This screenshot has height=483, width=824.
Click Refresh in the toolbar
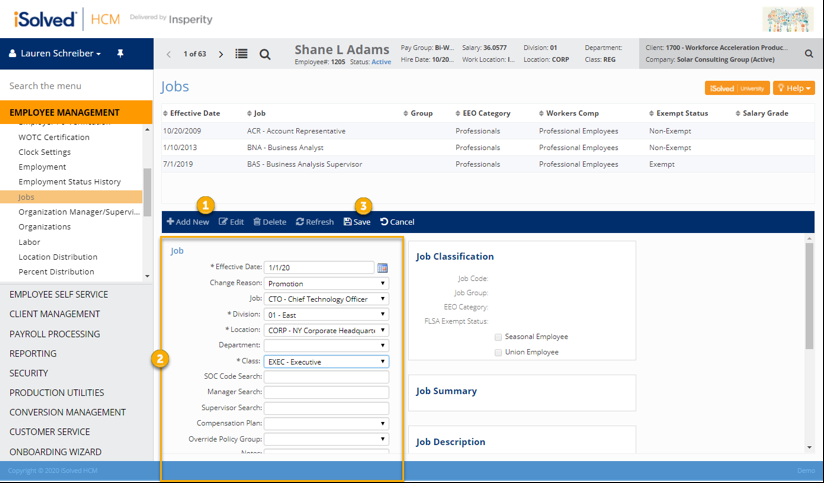[x=315, y=222]
